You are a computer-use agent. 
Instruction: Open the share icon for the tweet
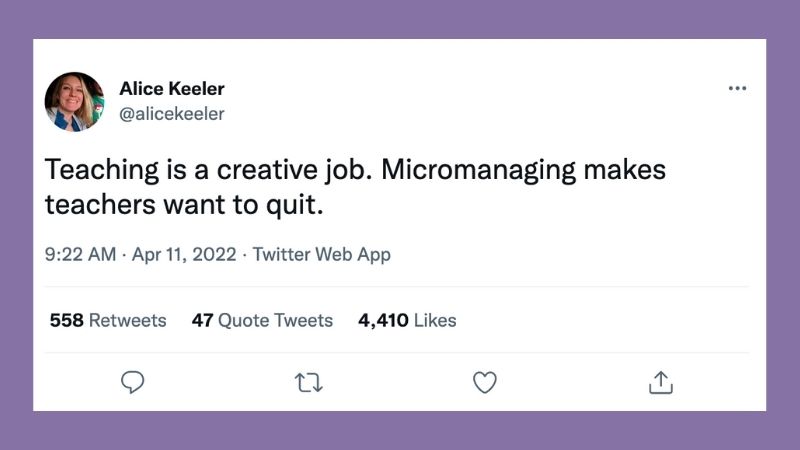pyautogui.click(x=660, y=382)
